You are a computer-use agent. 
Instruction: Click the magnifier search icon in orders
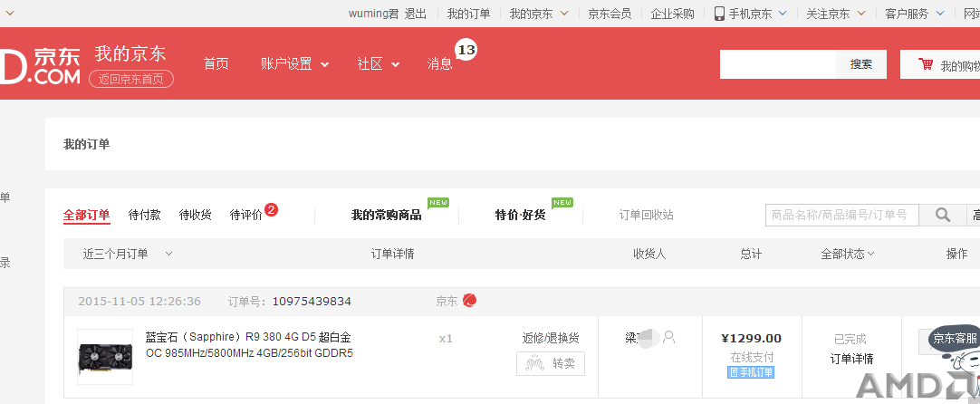[x=943, y=215]
